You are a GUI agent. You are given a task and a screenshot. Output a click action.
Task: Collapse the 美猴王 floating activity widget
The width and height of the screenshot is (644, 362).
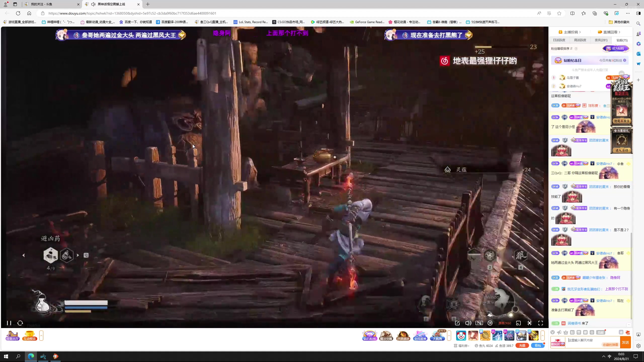click(622, 73)
